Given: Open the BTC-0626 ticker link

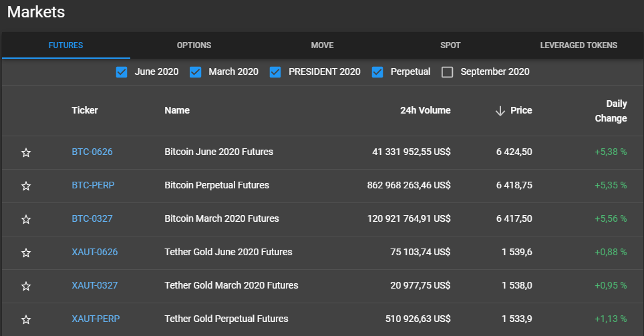Looking at the screenshot, I should [x=92, y=152].
